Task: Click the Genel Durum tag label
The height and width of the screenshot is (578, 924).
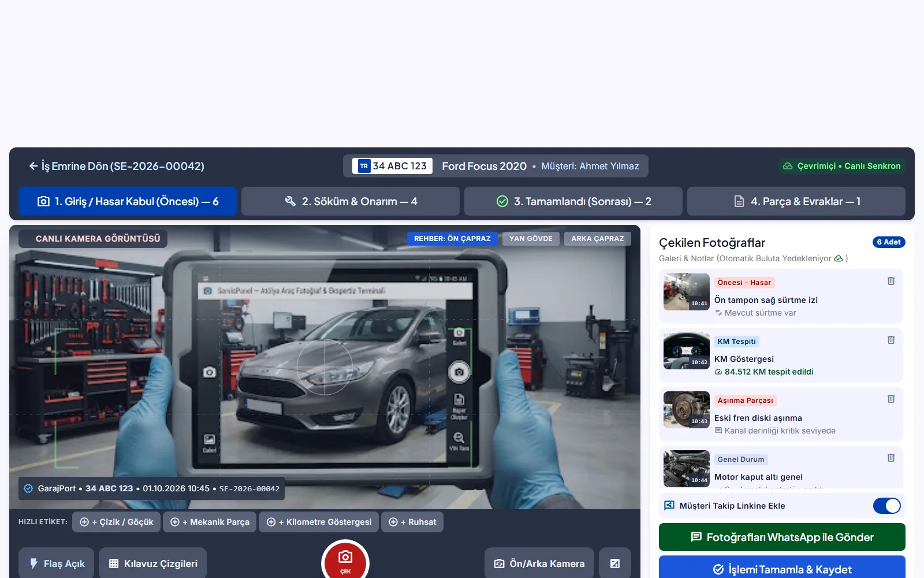Action: coord(741,460)
